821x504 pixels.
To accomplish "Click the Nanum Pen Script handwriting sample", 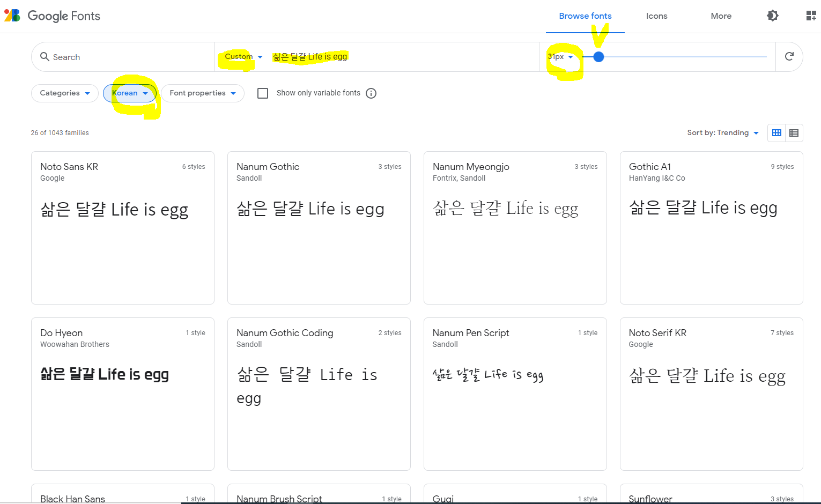I will tap(488, 375).
